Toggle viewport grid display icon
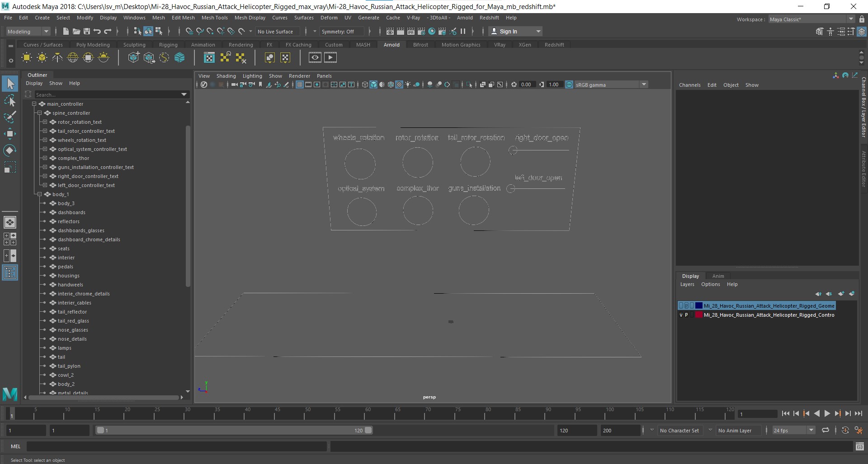 299,84
